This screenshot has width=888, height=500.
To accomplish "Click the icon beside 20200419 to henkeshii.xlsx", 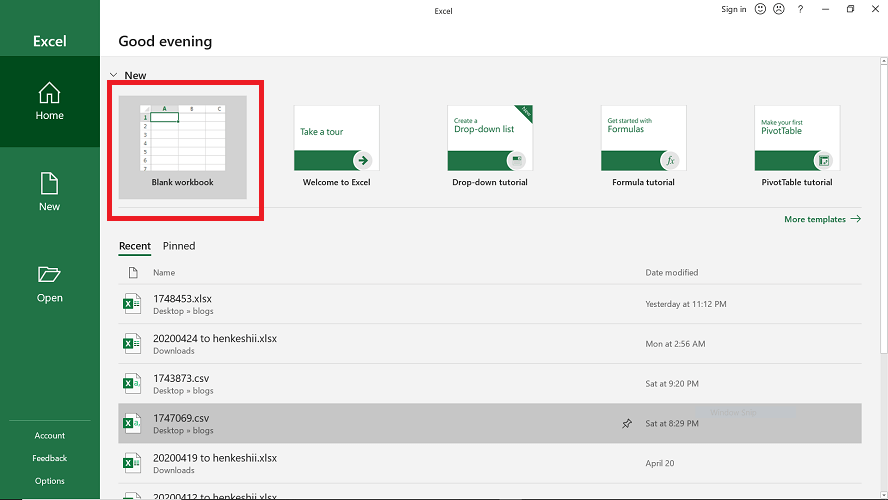I will point(132,463).
